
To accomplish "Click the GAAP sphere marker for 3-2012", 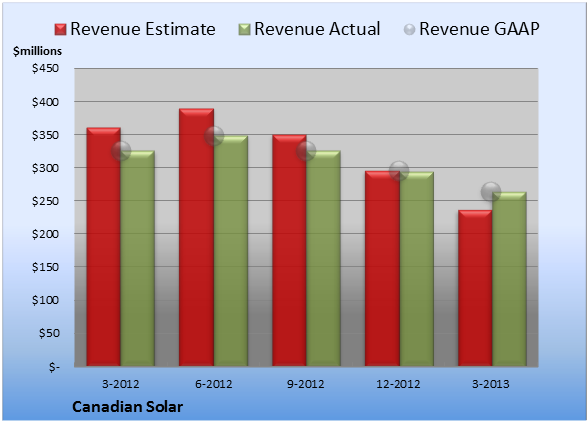I will (121, 151).
